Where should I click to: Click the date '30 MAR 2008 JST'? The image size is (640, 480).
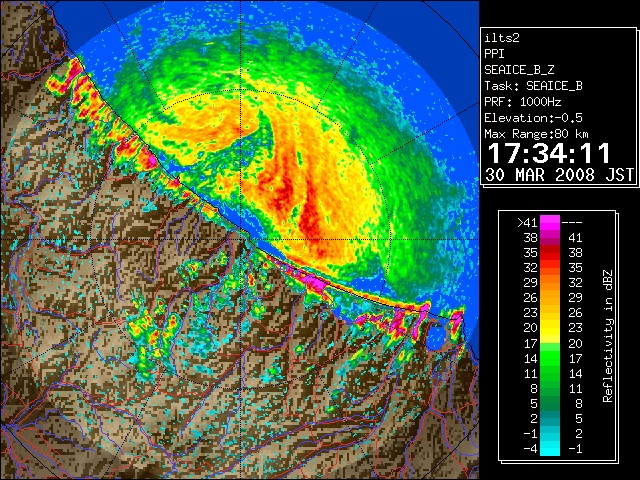559,175
